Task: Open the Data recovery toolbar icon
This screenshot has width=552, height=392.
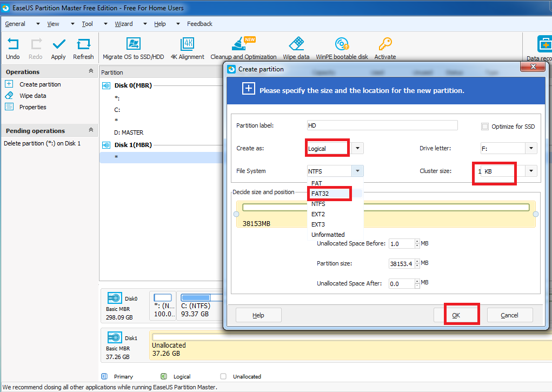Action: click(x=544, y=44)
